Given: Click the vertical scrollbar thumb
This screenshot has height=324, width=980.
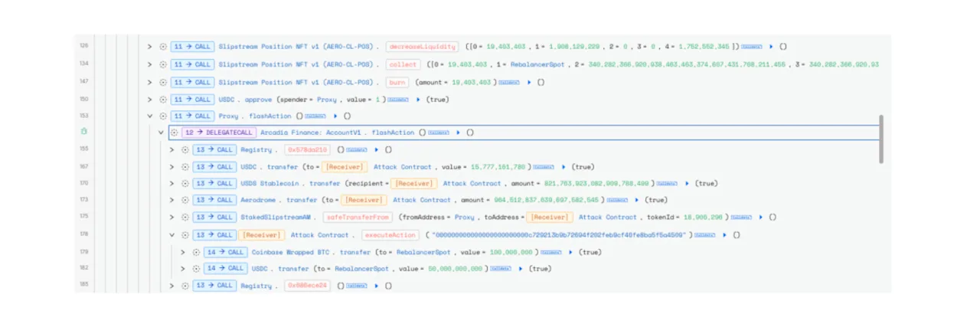Looking at the screenshot, I should click(x=880, y=139).
